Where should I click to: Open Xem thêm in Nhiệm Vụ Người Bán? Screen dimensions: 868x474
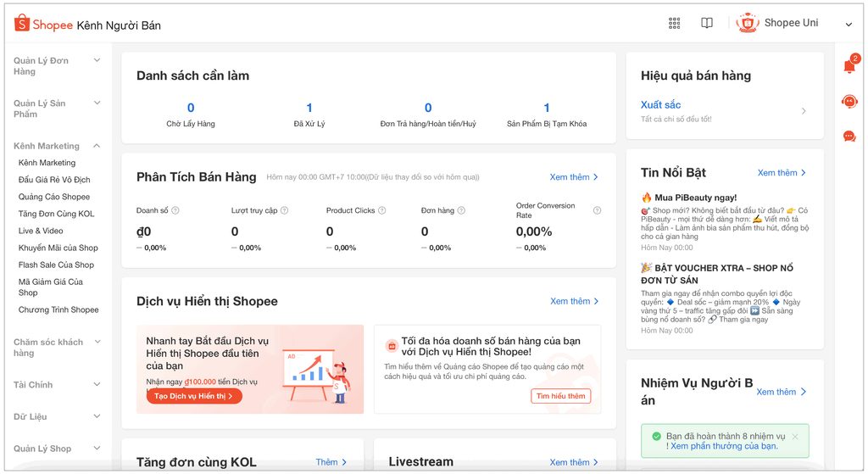click(781, 392)
